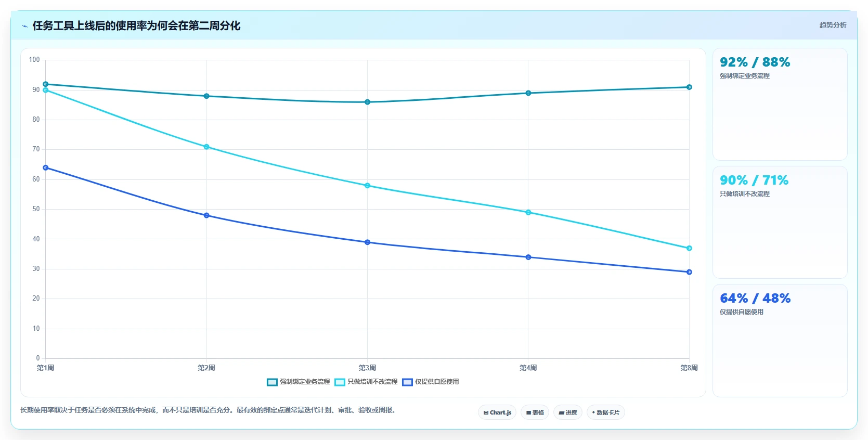Image resolution: width=868 pixels, height=440 pixels.
Task: Click the y-axis tick label 70
Action: pos(36,149)
